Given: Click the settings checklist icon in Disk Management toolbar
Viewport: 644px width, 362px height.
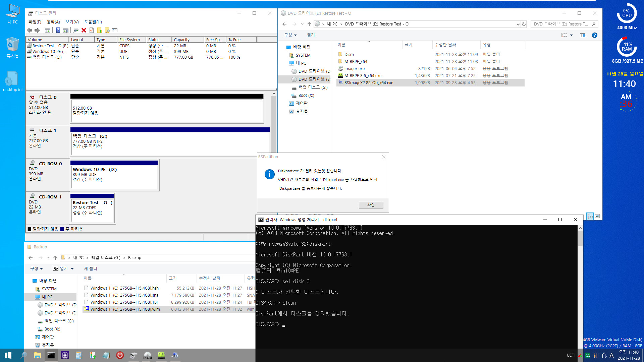Looking at the screenshot, I should point(115,31).
